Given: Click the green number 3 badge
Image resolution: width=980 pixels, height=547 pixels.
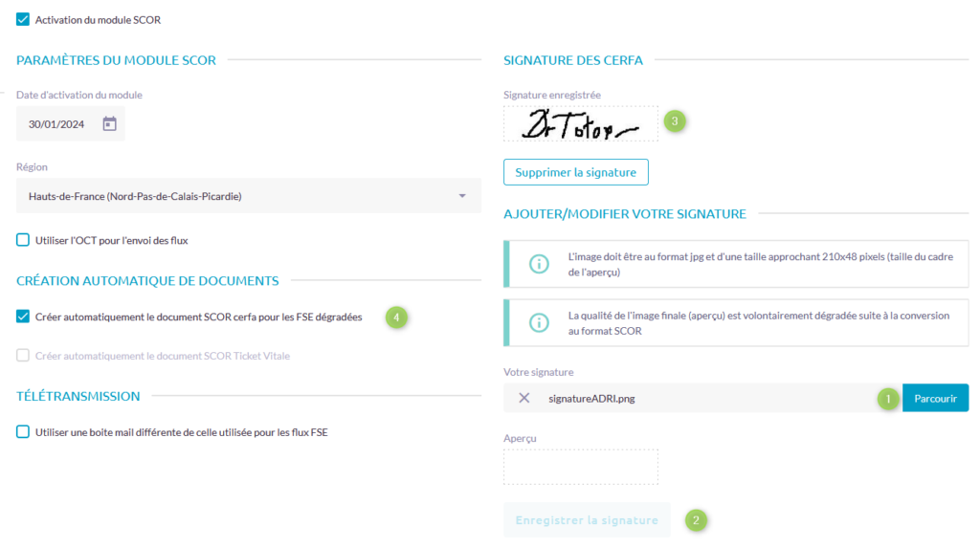Looking at the screenshot, I should coord(676,121).
